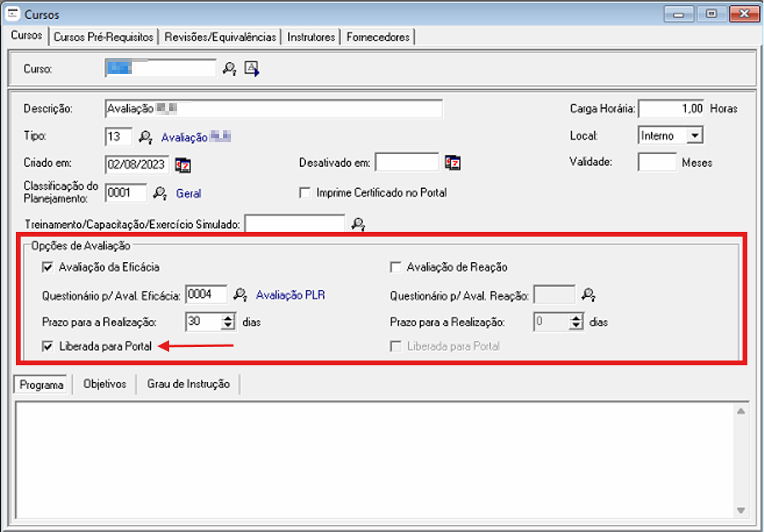Image resolution: width=764 pixels, height=532 pixels.
Task: Click the document icon beside Curso search
Action: (252, 69)
